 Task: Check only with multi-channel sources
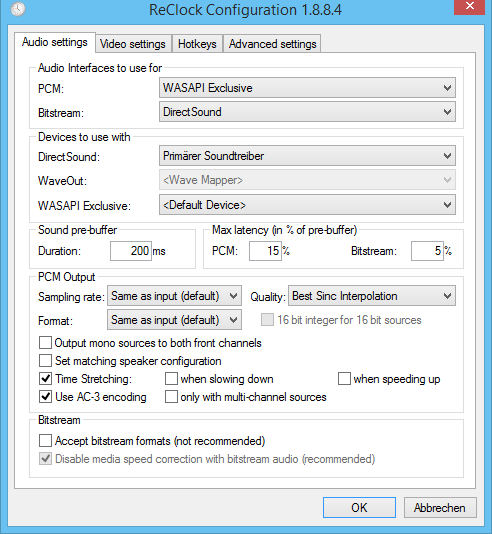[x=171, y=397]
